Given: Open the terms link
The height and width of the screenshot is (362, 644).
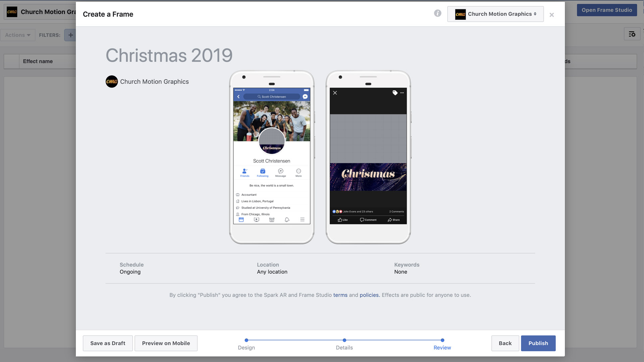Looking at the screenshot, I should (340, 295).
